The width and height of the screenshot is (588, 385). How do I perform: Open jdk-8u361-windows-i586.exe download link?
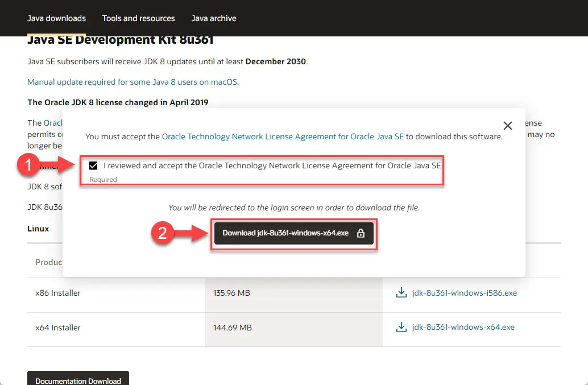tap(464, 293)
